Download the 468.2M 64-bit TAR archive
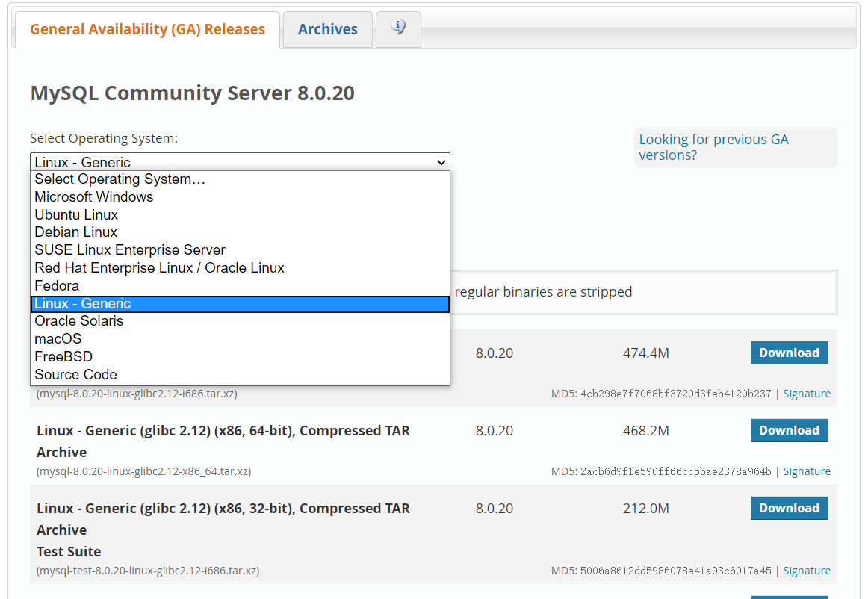Viewport: 868px width, 599px height. point(789,431)
